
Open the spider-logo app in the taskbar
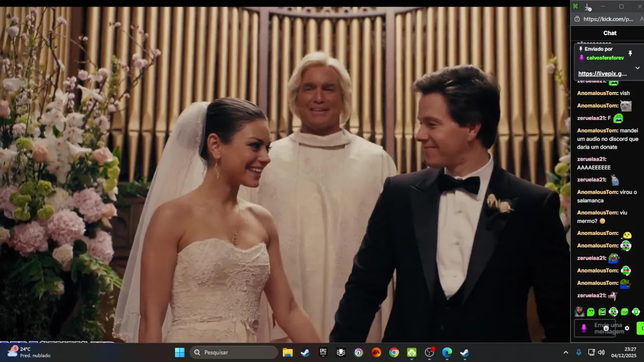[341, 352]
